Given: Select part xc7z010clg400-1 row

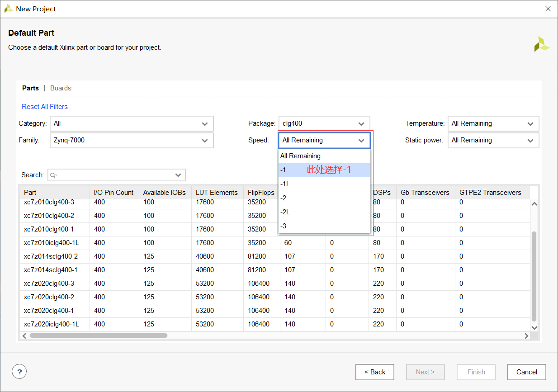Looking at the screenshot, I should click(x=273, y=229).
